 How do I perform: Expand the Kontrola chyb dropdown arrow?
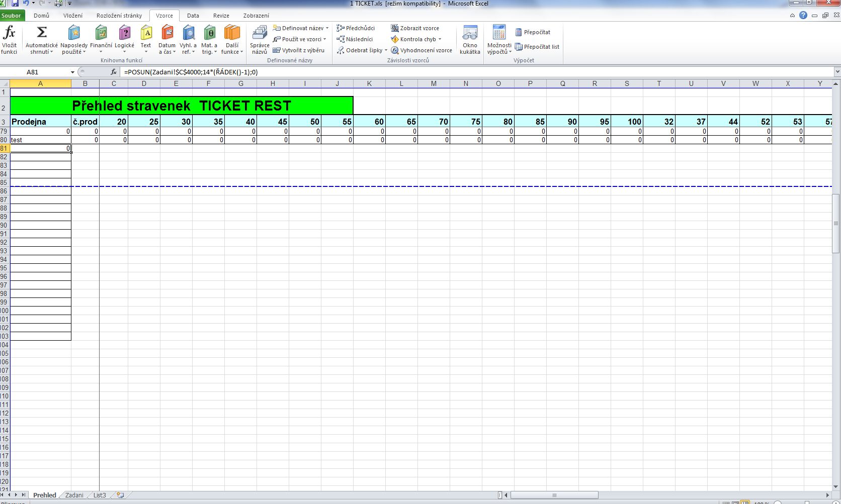tap(440, 39)
